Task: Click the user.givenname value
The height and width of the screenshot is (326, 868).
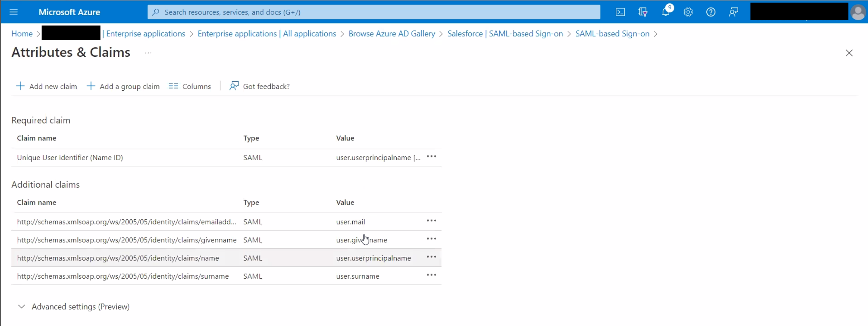Action: pos(362,240)
